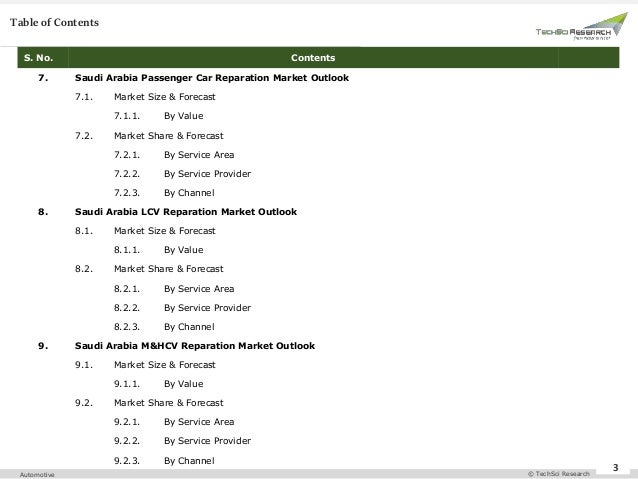
Task: Open section 9 M&HCV Reparation Market Outlook
Action: pos(194,346)
